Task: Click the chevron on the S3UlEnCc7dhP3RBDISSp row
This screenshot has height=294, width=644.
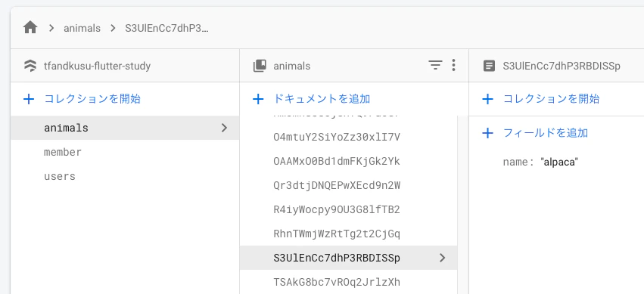Action: (x=443, y=258)
